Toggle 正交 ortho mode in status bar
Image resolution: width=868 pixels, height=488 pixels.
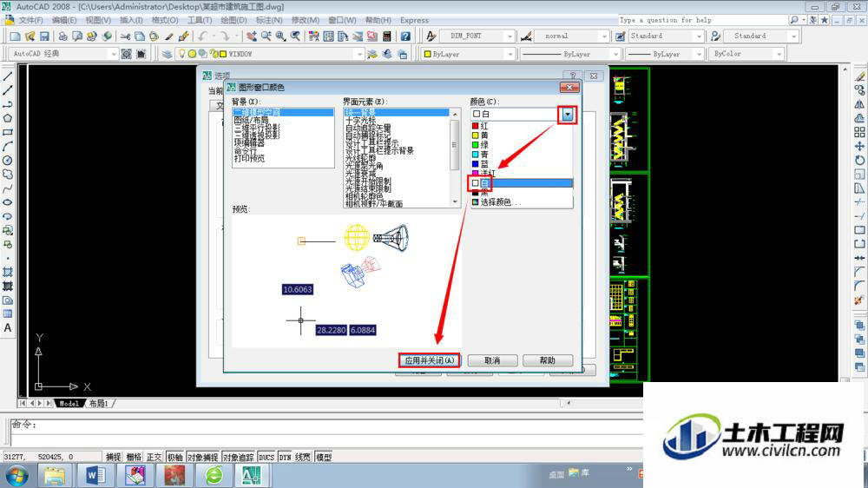[x=154, y=457]
